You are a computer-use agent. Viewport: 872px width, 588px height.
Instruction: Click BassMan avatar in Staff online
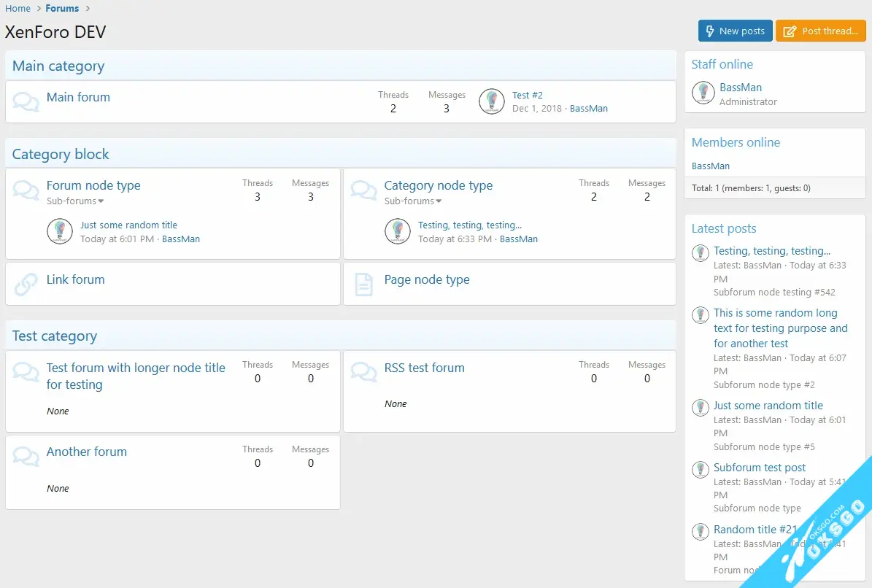[703, 92]
